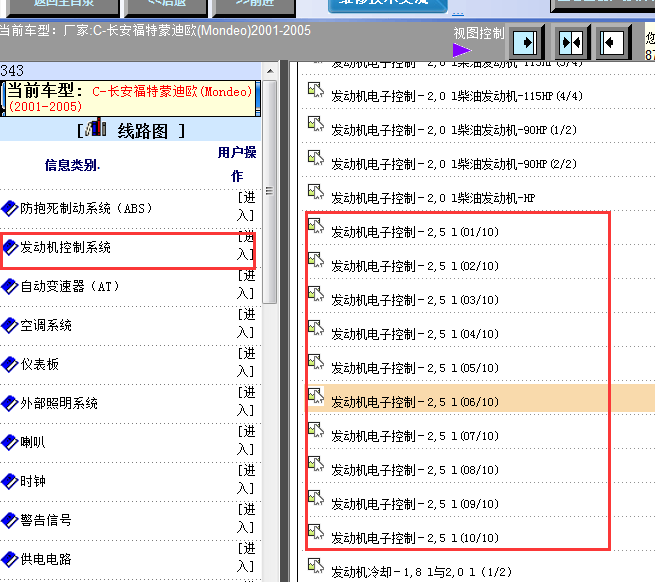Click diagram icon for 2,5 l (10/10)
This screenshot has width=655, height=582.
[316, 533]
